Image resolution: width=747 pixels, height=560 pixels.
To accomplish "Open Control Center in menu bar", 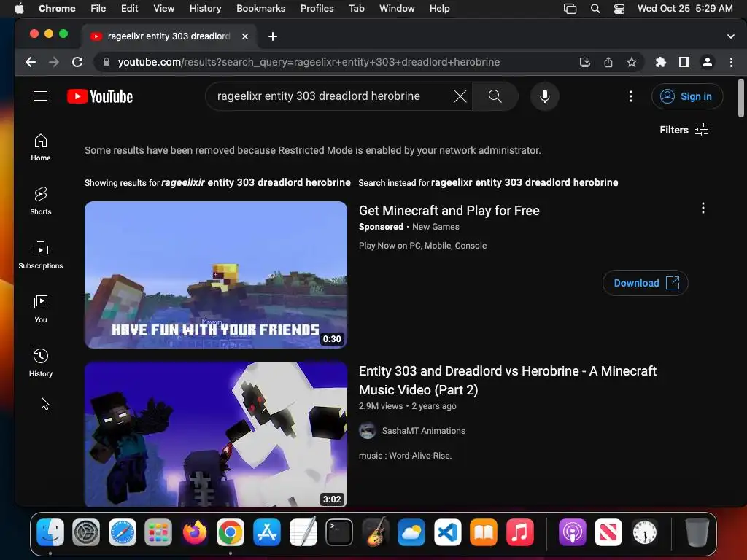I will click(x=619, y=8).
